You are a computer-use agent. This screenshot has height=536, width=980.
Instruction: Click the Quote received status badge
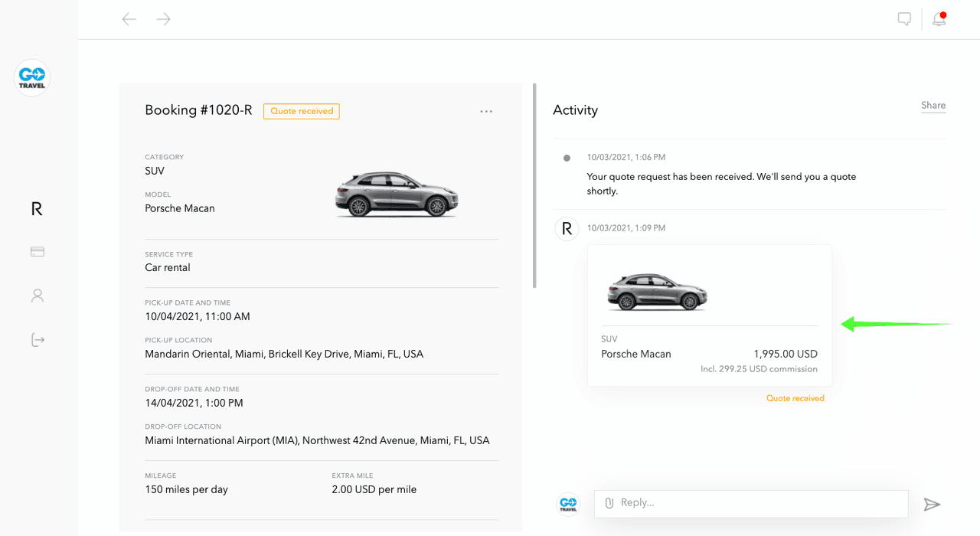point(302,111)
